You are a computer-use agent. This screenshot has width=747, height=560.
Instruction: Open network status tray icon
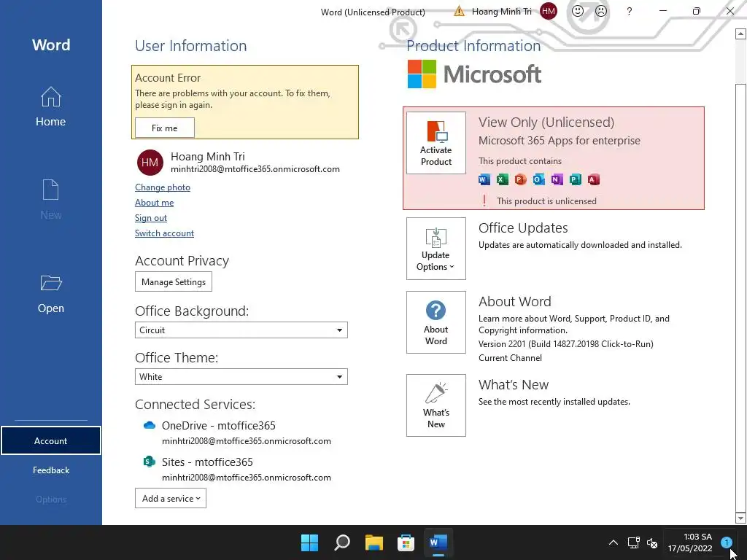[x=633, y=542]
